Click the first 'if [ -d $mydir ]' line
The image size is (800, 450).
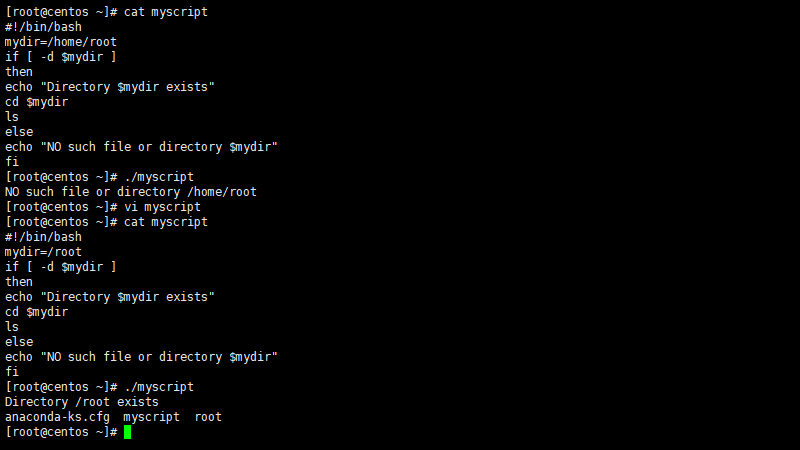click(x=61, y=57)
